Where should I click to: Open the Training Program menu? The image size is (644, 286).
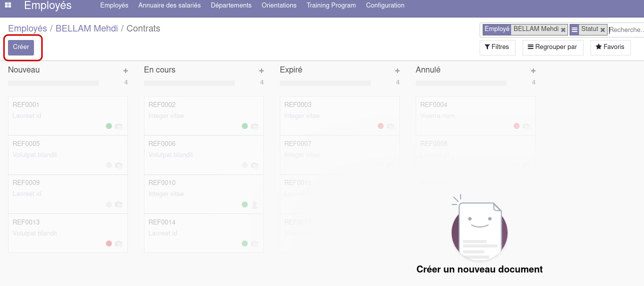coord(331,5)
